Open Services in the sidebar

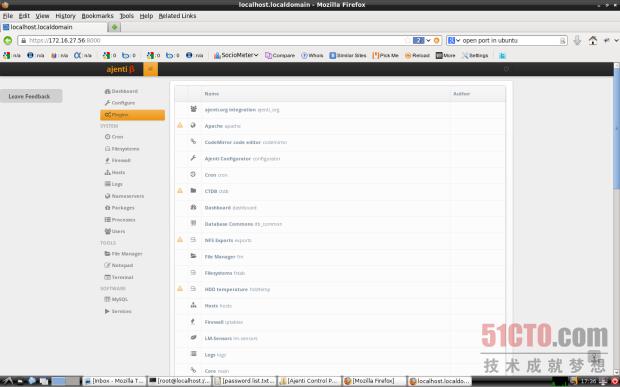coord(118,311)
